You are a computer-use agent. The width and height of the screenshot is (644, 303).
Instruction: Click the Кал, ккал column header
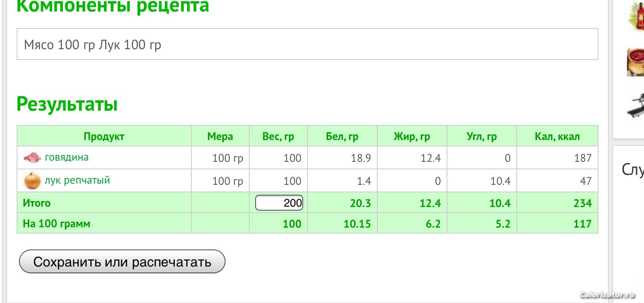point(557,136)
